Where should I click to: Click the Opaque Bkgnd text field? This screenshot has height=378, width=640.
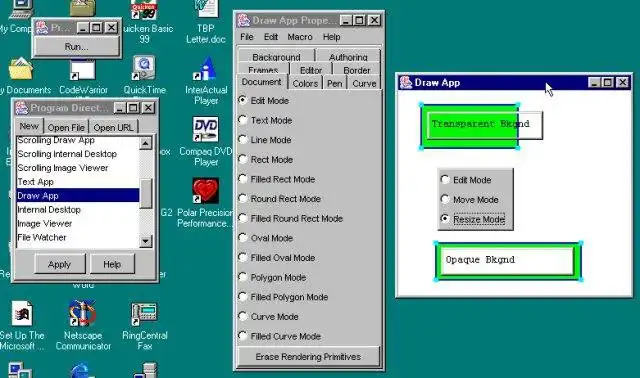(508, 261)
